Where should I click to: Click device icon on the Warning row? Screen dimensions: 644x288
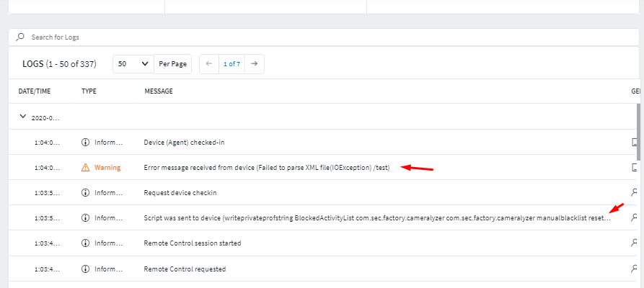pyautogui.click(x=635, y=168)
